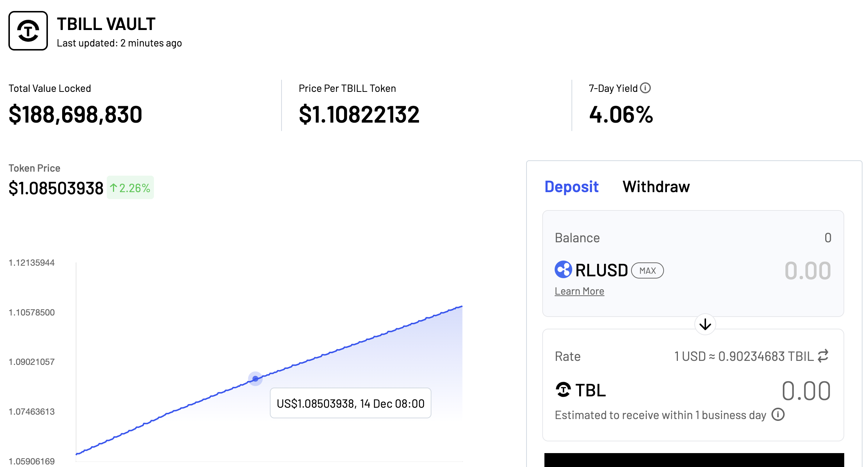The image size is (868, 467).
Task: Click green up-arrow 2.26% change badge
Action: [x=130, y=188]
